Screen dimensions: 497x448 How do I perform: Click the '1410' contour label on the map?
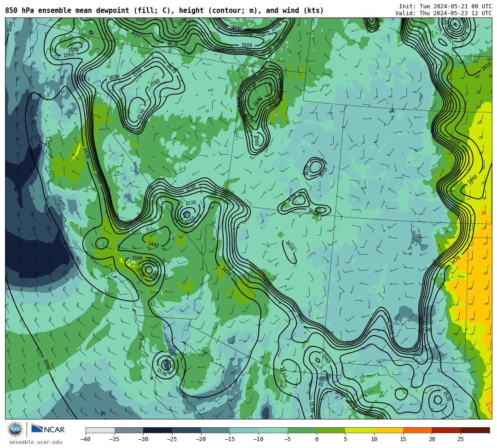pos(486,67)
